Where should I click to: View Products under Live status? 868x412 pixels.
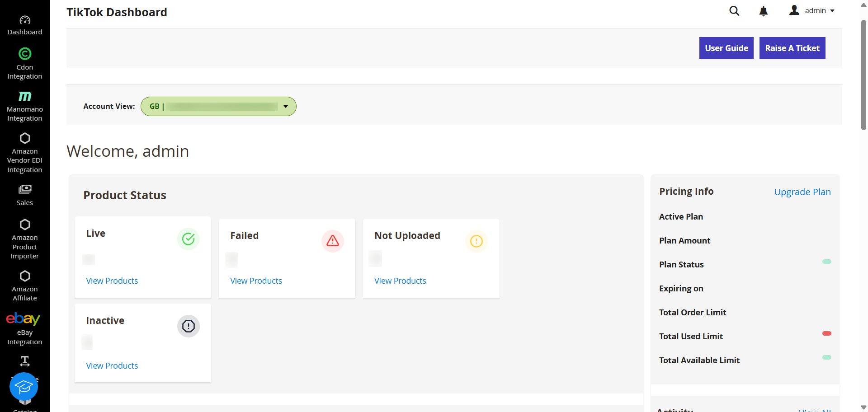[112, 281]
